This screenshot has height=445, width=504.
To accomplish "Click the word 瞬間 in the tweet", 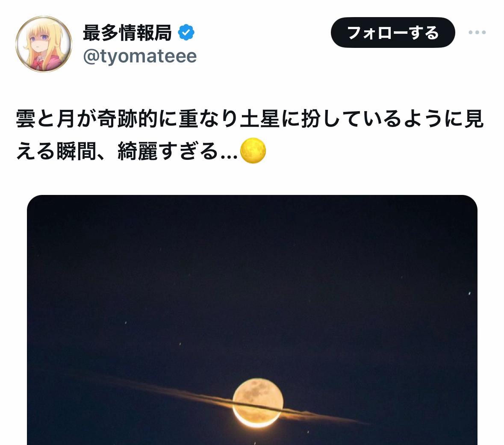I will click(77, 151).
